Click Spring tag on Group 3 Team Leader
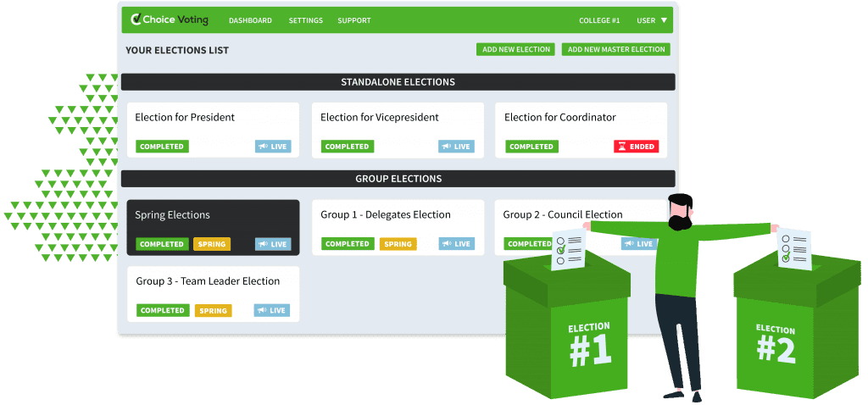 pos(213,310)
